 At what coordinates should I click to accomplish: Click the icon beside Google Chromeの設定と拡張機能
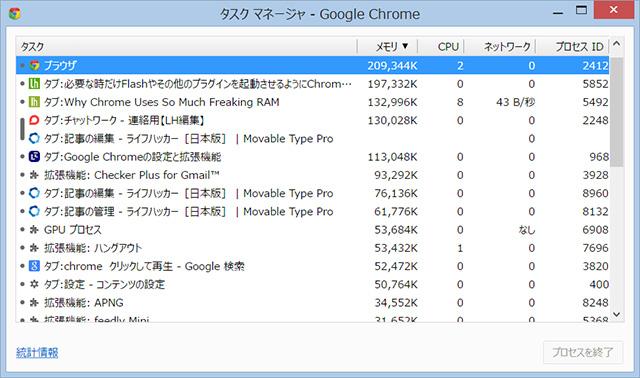pos(34,157)
